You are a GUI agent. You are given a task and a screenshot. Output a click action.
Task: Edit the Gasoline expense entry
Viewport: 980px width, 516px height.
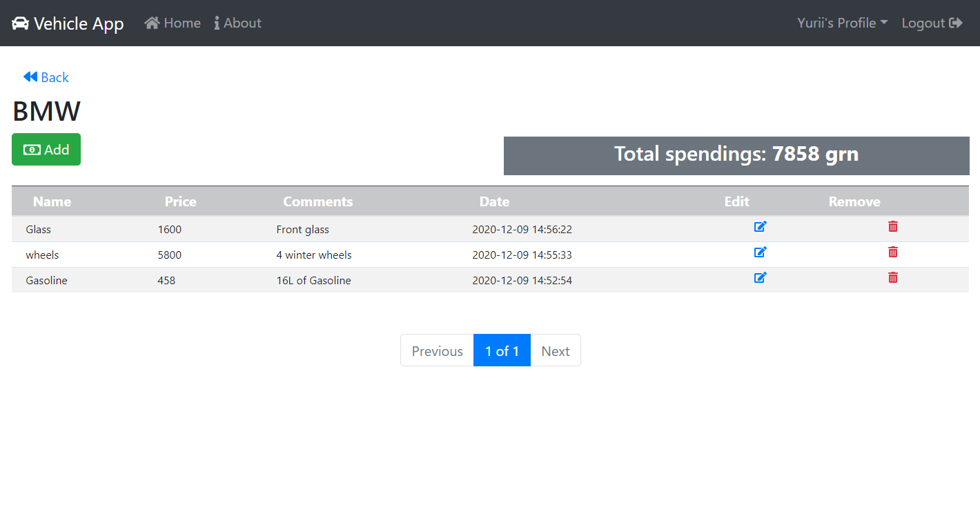(760, 277)
